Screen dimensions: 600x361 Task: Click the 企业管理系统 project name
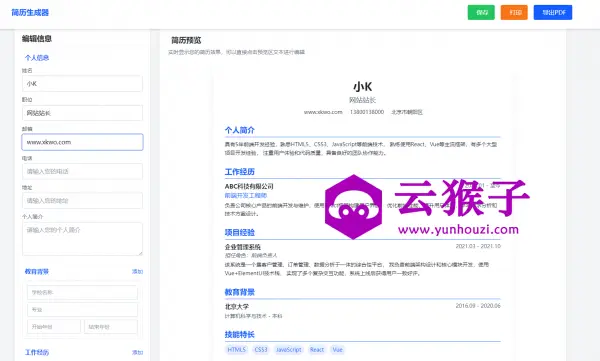click(243, 247)
